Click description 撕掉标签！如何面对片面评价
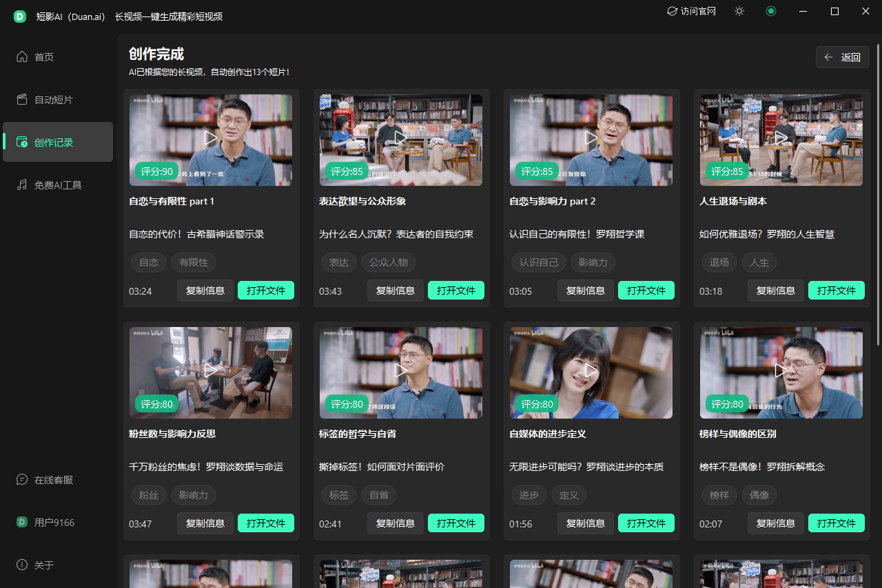 point(382,467)
